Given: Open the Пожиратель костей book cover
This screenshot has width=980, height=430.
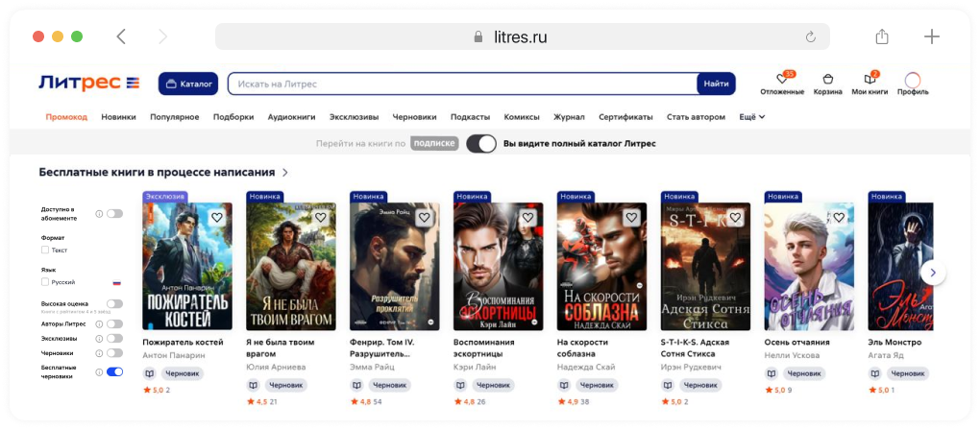Looking at the screenshot, I should pos(187,267).
